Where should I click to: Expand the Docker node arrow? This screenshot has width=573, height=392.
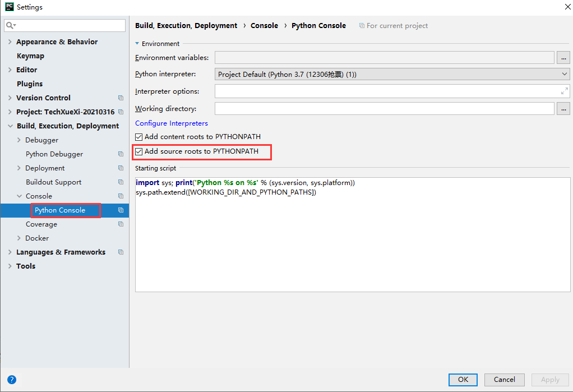click(19, 238)
